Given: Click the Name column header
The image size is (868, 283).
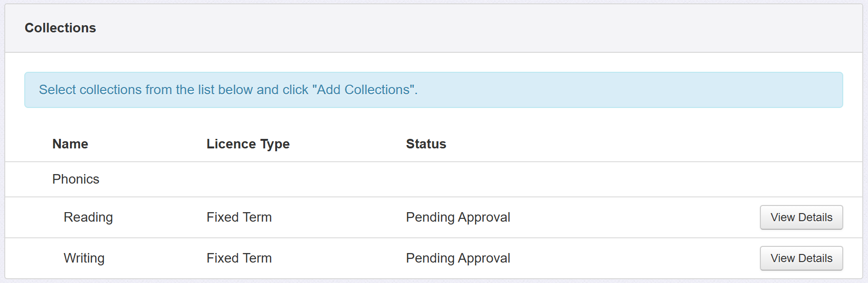Looking at the screenshot, I should [x=70, y=144].
